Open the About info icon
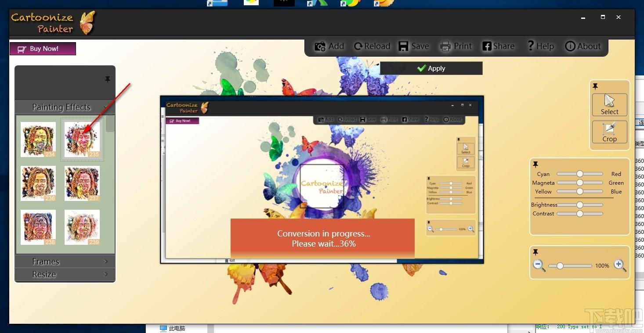644x333 pixels. (x=570, y=46)
